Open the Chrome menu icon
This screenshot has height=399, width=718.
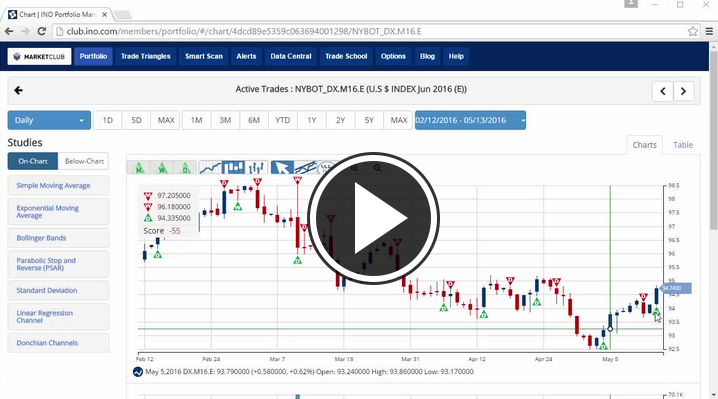(x=709, y=31)
